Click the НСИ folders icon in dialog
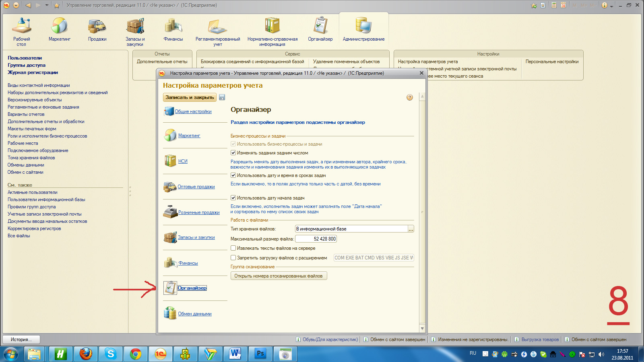This screenshot has height=362, width=644. coord(170,161)
